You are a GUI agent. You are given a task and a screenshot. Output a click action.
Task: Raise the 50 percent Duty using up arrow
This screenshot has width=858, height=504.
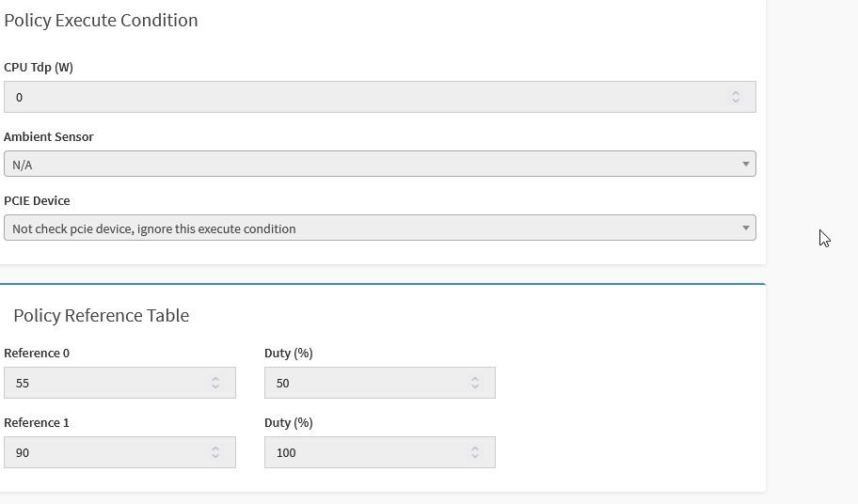click(x=475, y=379)
